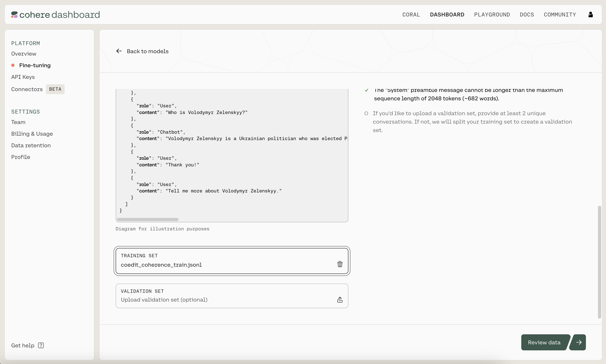Viewport: 606px width, 364px height.
Task: Click the horizontal scrollbar of the code sample
Action: (148, 219)
